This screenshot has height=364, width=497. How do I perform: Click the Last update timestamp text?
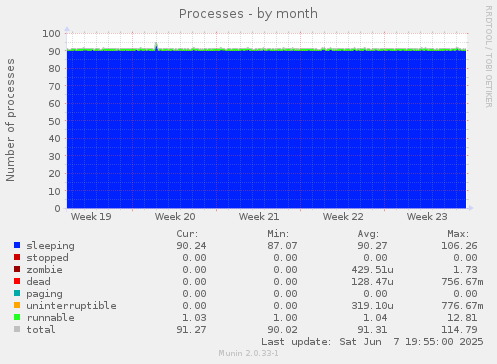372,342
